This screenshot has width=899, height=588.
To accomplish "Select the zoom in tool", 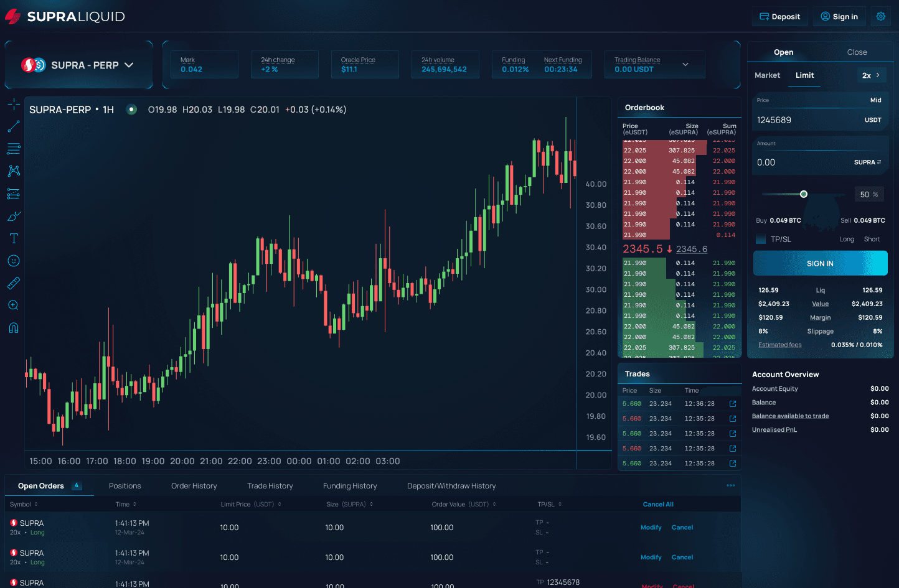I will 14,306.
